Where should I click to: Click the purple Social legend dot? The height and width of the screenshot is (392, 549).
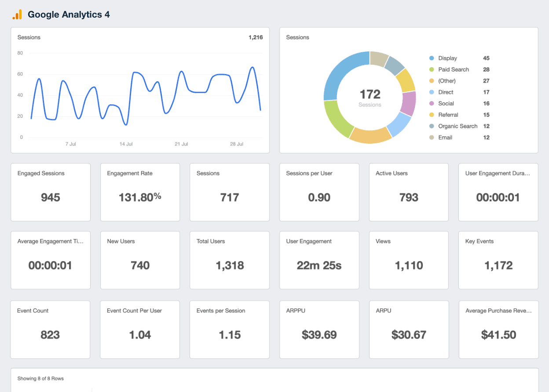[x=432, y=103]
